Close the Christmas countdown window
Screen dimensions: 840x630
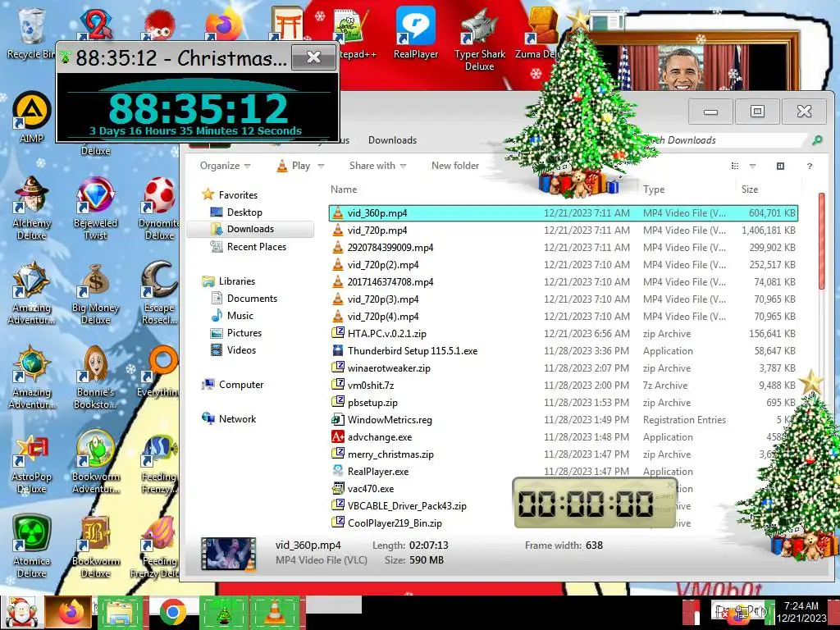coord(313,57)
